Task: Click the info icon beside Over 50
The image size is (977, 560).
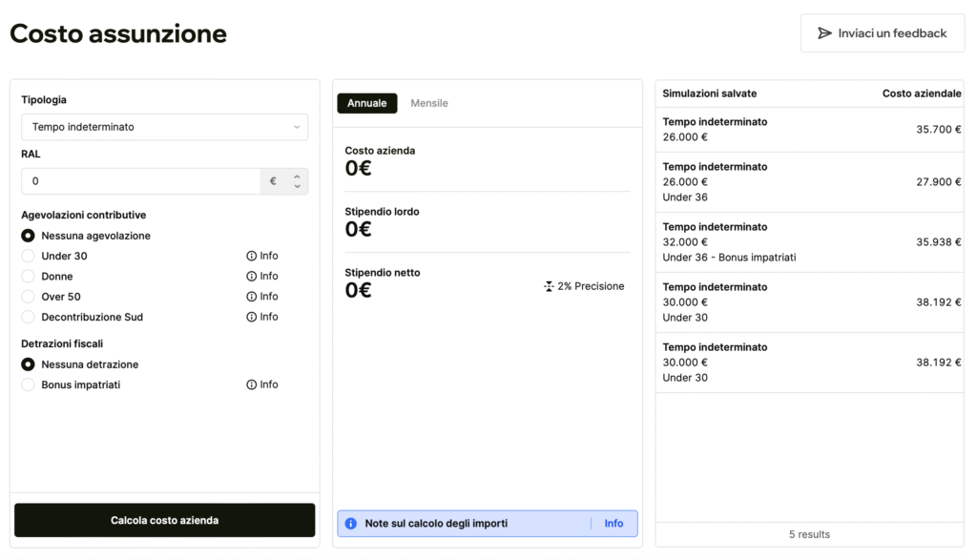Action: [252, 297]
